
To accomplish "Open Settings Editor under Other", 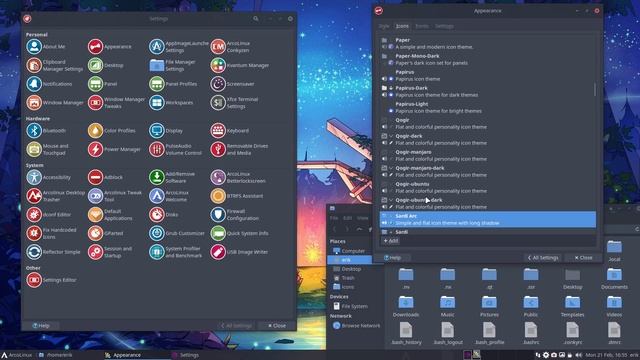I will click(51, 280).
